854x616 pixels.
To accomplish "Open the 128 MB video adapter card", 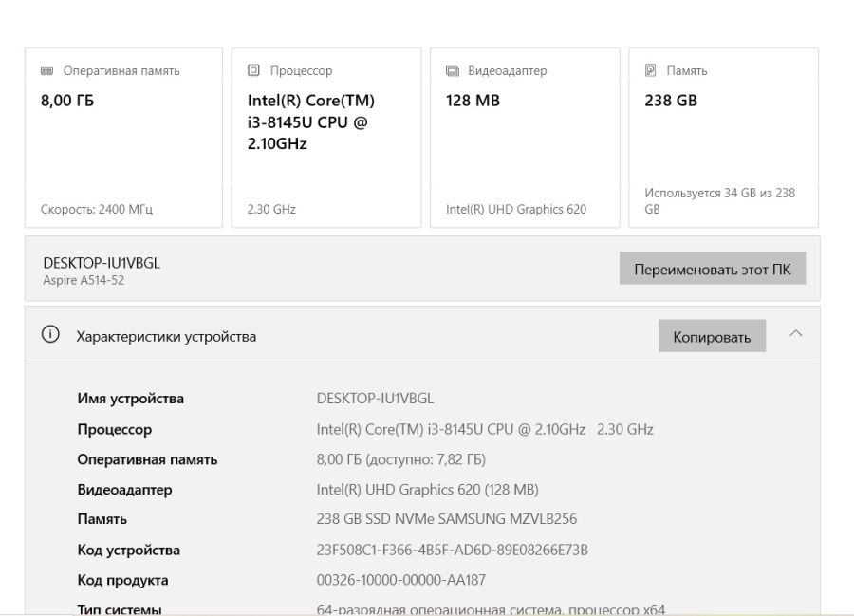I will pos(524,138).
